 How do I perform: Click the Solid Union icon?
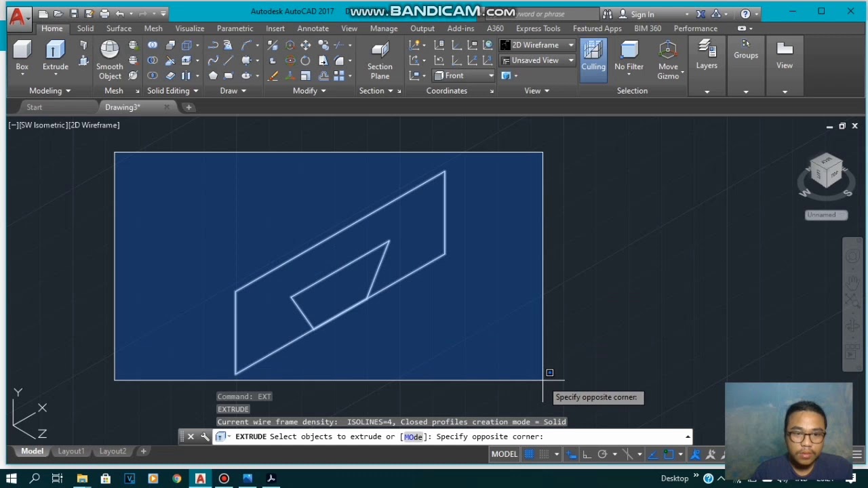click(153, 45)
